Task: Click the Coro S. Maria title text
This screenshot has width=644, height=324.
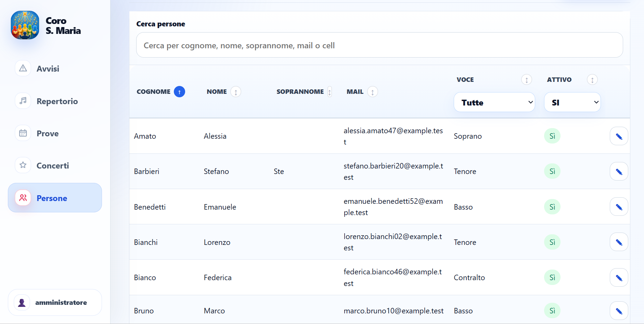Action: coord(63,26)
